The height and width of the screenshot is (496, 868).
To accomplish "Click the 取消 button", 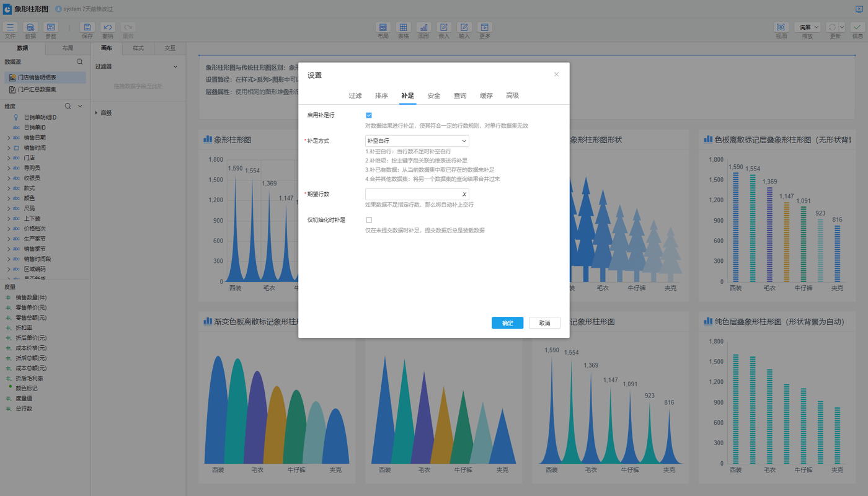I will click(544, 323).
